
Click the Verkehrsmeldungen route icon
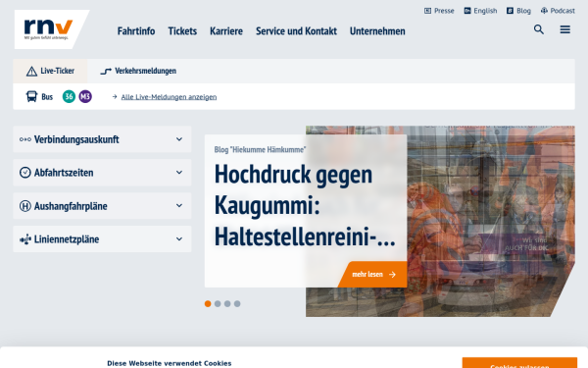pyautogui.click(x=106, y=71)
